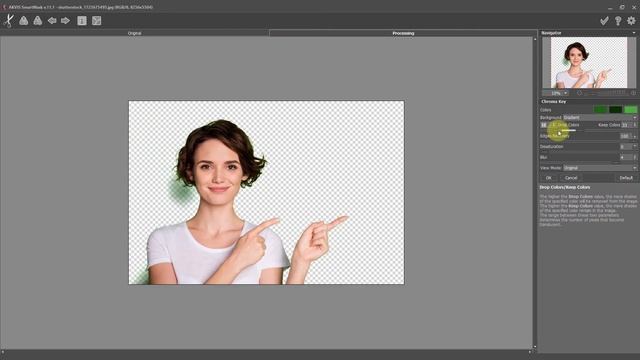Click the zoom-out icon beside zoom slider
Viewport: 640px width, 360px height.
[580, 93]
